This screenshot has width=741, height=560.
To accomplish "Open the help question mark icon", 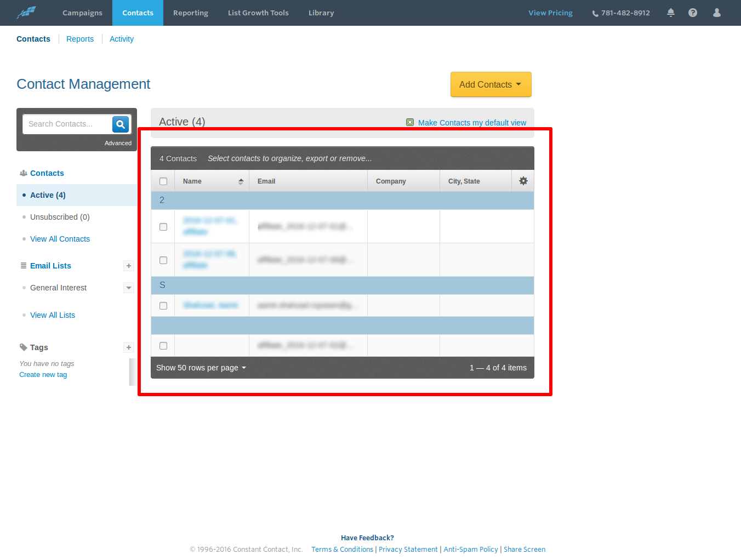I will click(x=693, y=13).
